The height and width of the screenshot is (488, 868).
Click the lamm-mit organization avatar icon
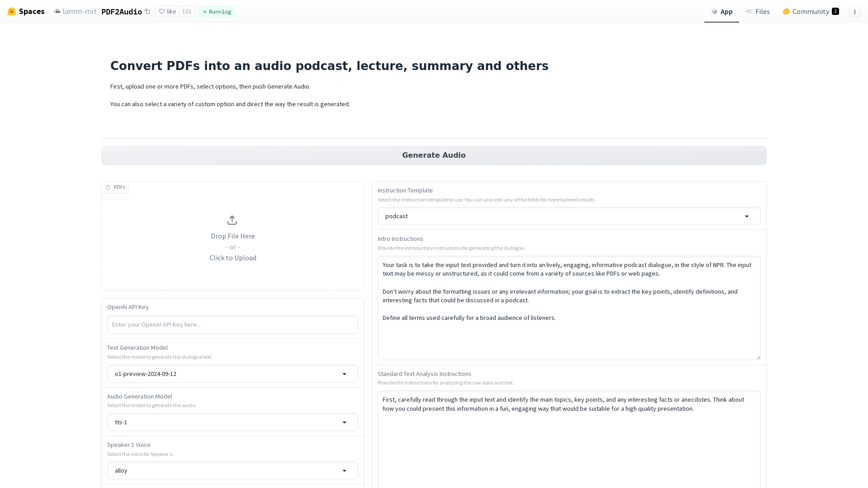[x=57, y=11]
